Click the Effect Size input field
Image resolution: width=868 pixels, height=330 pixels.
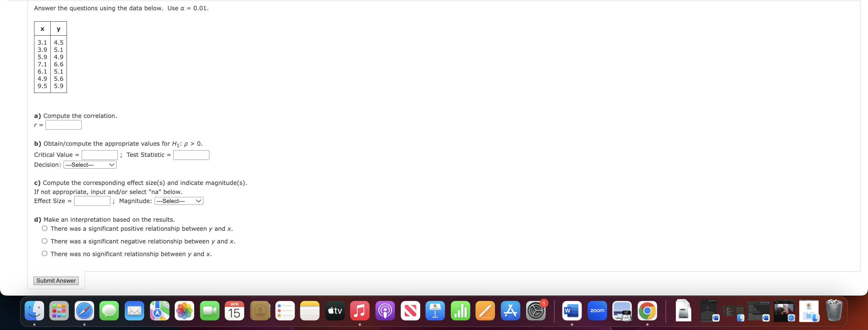[92, 201]
